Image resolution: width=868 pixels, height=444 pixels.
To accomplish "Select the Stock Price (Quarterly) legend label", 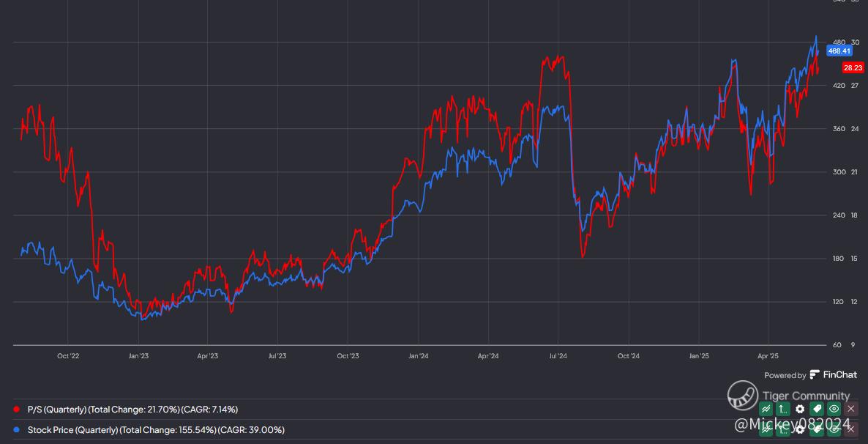I will (156, 430).
